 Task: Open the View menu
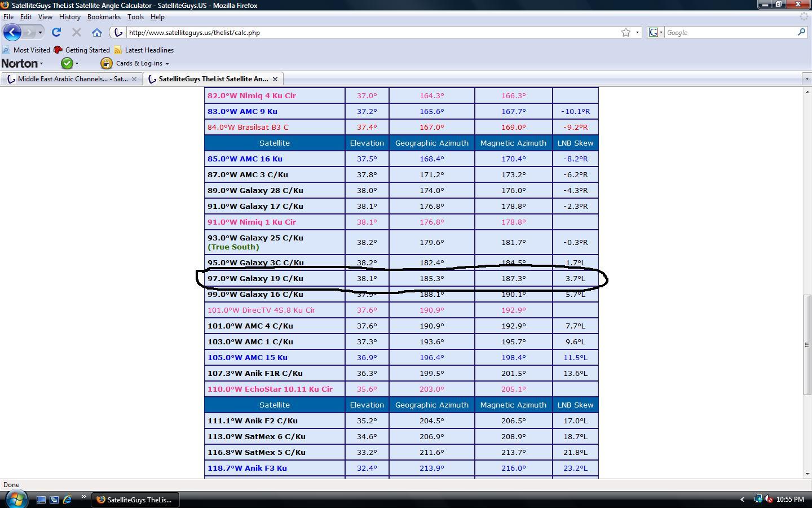(x=45, y=17)
